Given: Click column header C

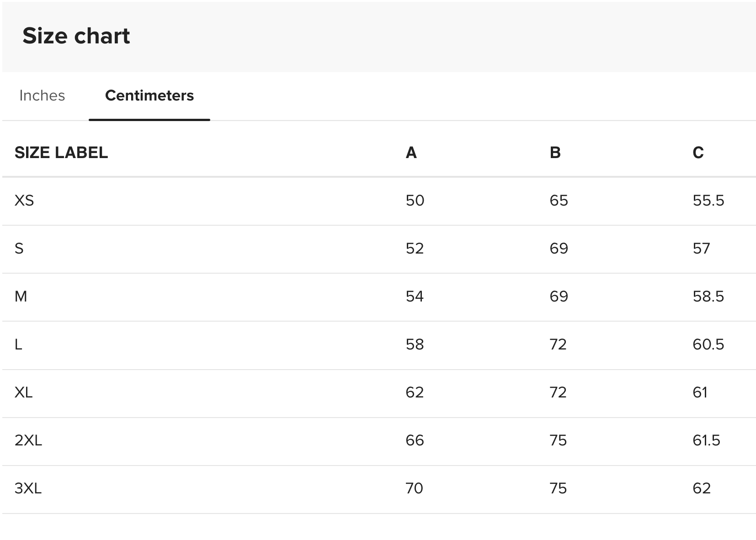Looking at the screenshot, I should [698, 153].
